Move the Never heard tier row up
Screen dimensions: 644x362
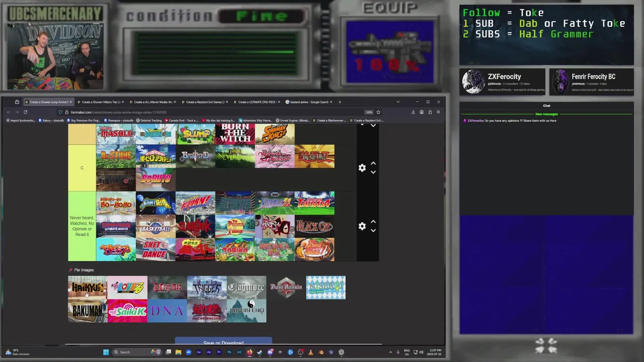(373, 222)
